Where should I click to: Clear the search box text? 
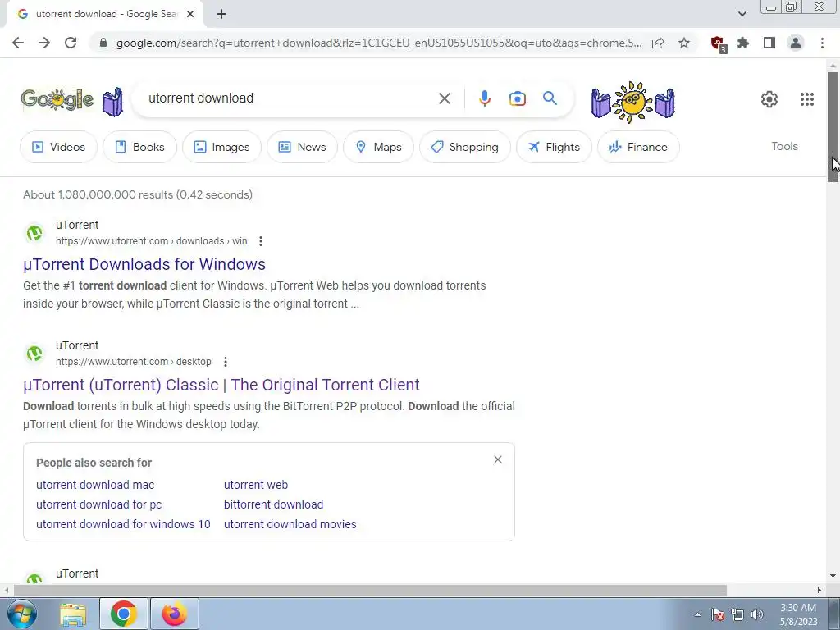point(444,98)
